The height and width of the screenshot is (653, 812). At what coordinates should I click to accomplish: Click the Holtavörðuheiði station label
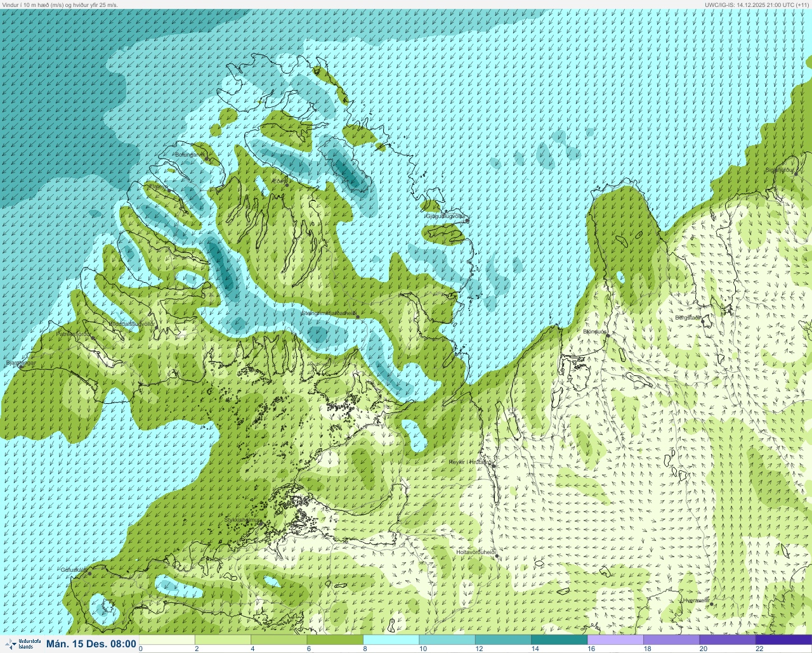[x=476, y=552]
